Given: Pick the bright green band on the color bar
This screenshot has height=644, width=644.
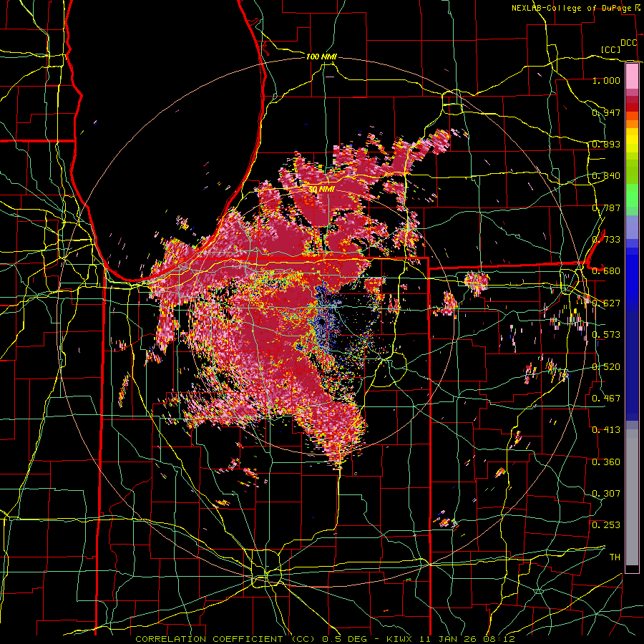Looking at the screenshot, I should pyautogui.click(x=632, y=195).
